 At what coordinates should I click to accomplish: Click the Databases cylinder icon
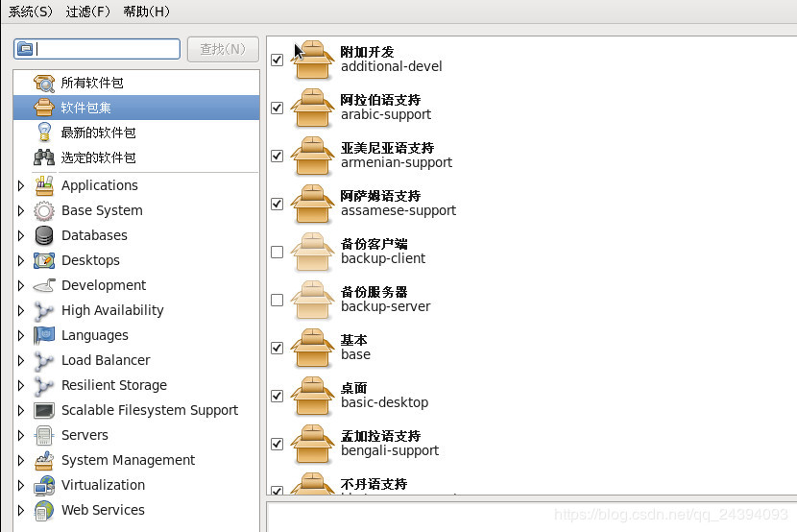[44, 235]
